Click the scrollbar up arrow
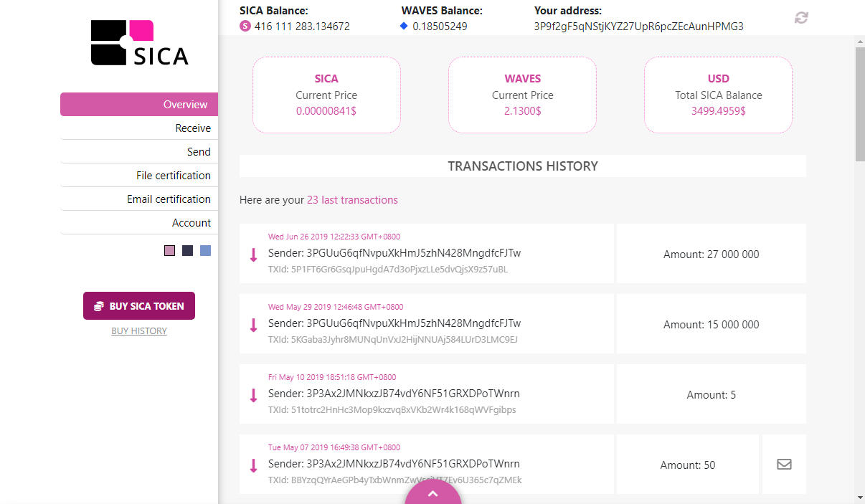Screen dimensions: 865x504 (860, 42)
